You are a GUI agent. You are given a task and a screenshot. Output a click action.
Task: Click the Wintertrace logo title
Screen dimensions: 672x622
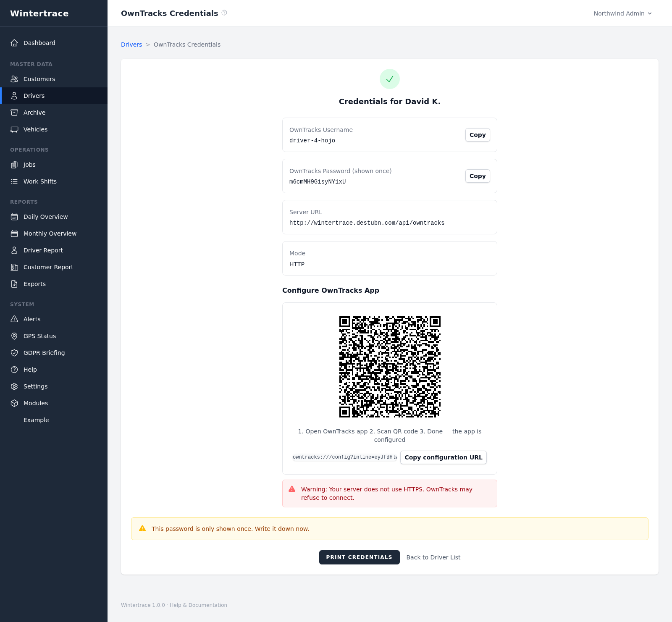(39, 13)
